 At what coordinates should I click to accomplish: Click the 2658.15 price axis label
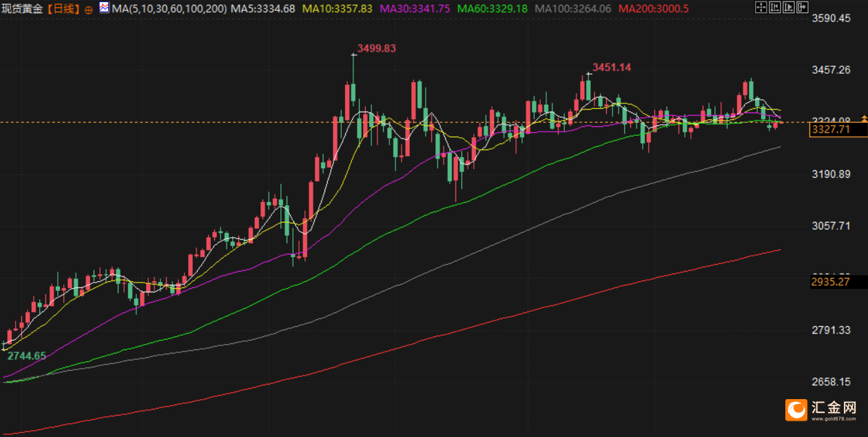coord(831,382)
